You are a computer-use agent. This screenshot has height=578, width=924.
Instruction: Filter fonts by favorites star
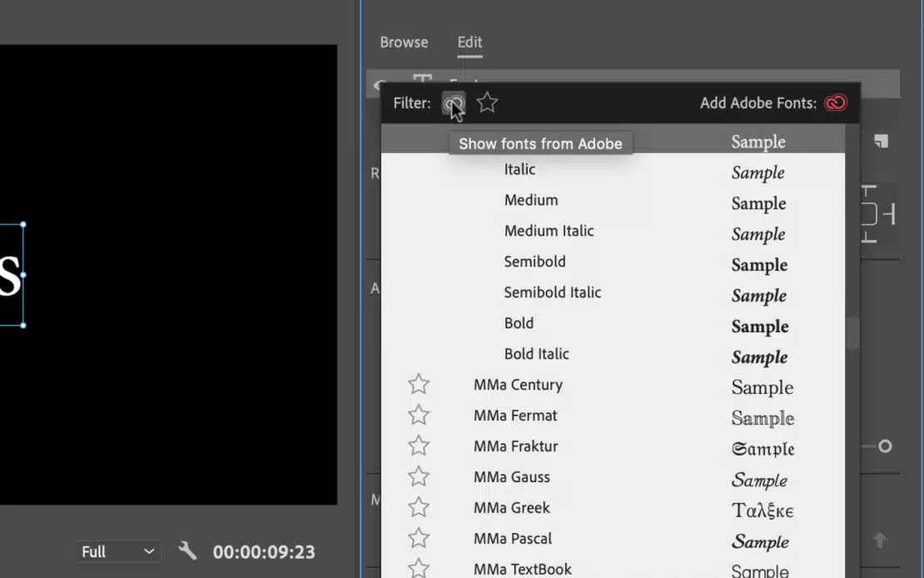tap(487, 103)
